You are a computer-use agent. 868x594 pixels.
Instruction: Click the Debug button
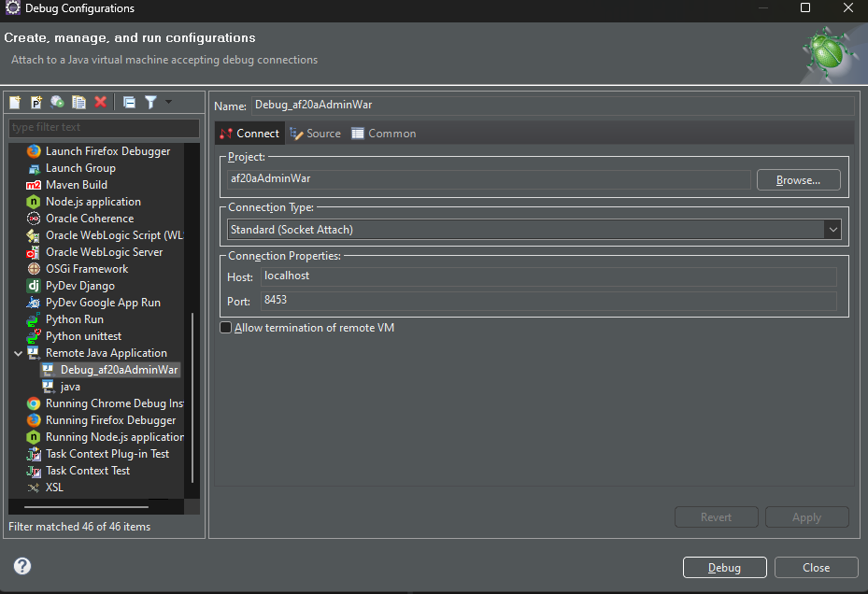click(725, 568)
